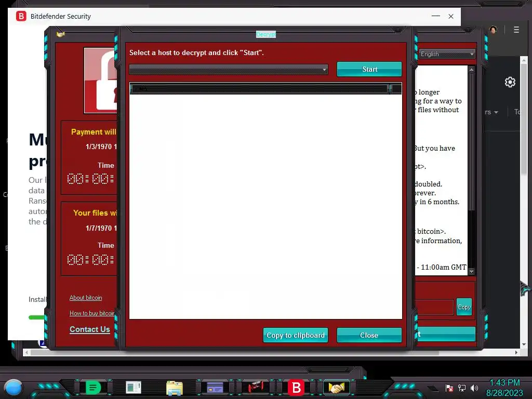The image size is (532, 399).
Task: Click the browser horizontal scrollbar right arrow
Action: tap(516, 353)
